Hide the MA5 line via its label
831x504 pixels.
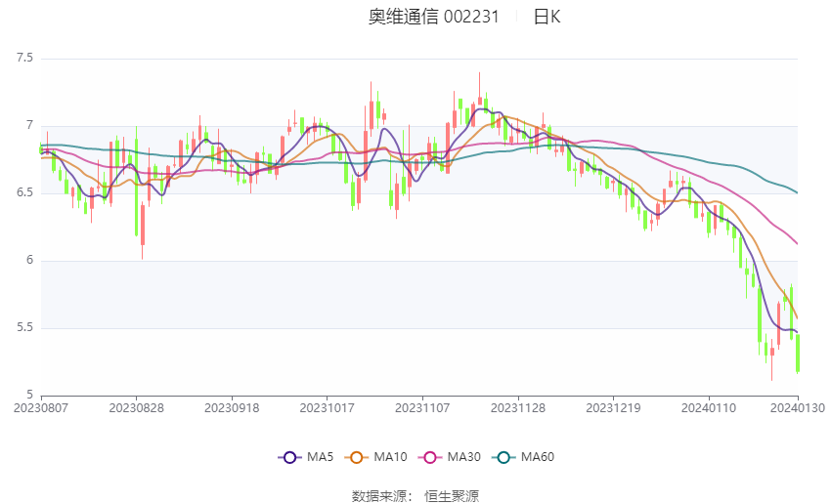(x=320, y=457)
